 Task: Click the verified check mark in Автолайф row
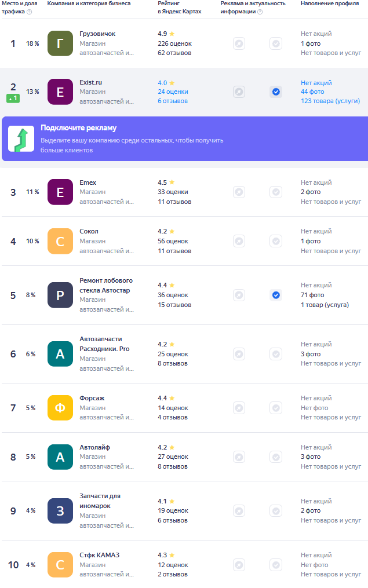(x=276, y=456)
